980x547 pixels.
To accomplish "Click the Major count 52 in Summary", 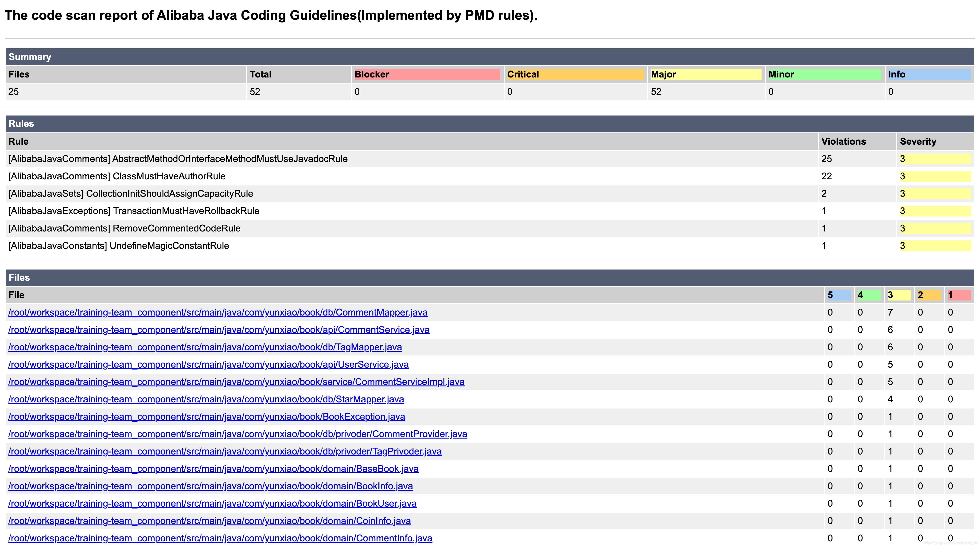I will pyautogui.click(x=656, y=92).
